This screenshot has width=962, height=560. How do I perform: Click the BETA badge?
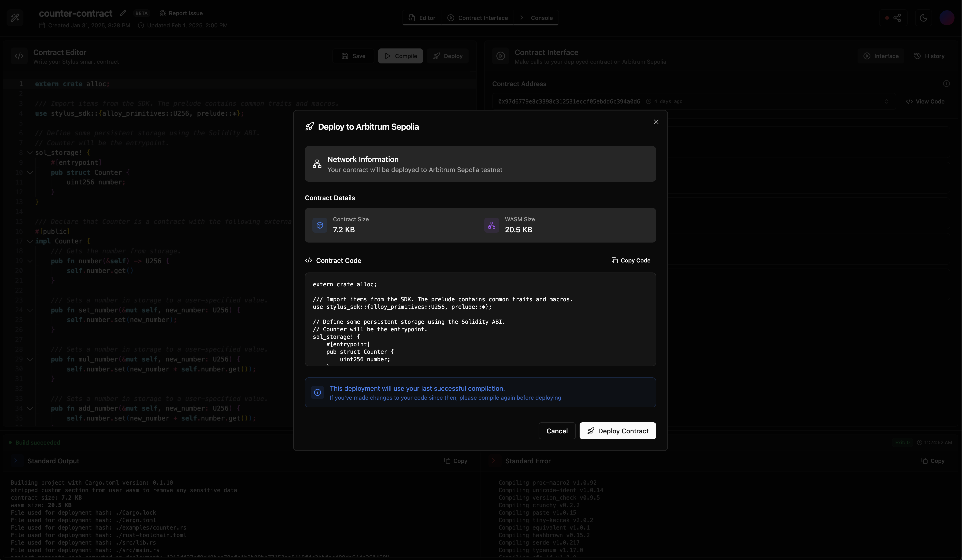click(x=141, y=13)
